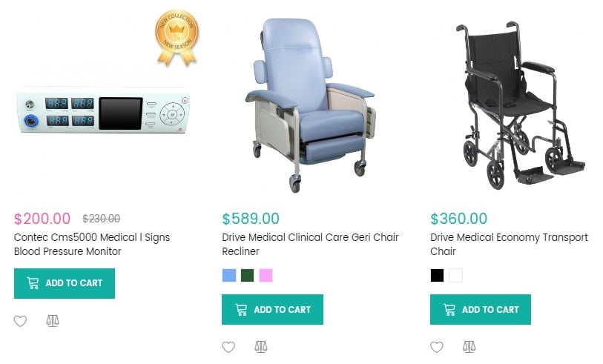Open Drive Medical Clinical Care Geri Chair link
Viewport: 603px width, 364px height.
[310, 245]
